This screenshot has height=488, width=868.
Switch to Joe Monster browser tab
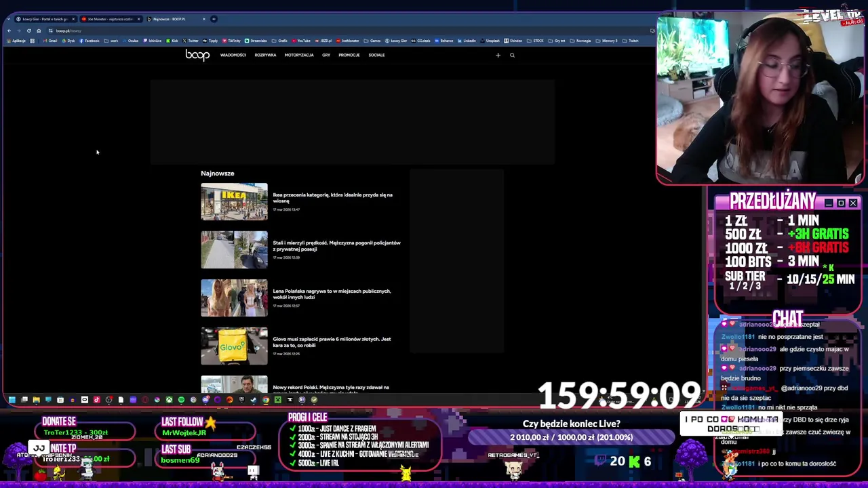[x=111, y=19]
